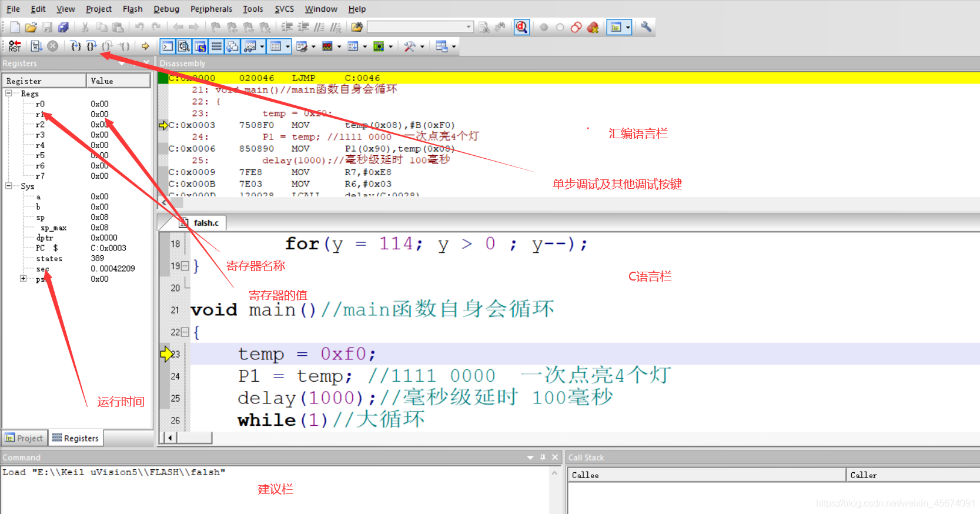This screenshot has width=980, height=514.
Task: Open the Toolbox dropdown arrow
Action: pos(422,46)
